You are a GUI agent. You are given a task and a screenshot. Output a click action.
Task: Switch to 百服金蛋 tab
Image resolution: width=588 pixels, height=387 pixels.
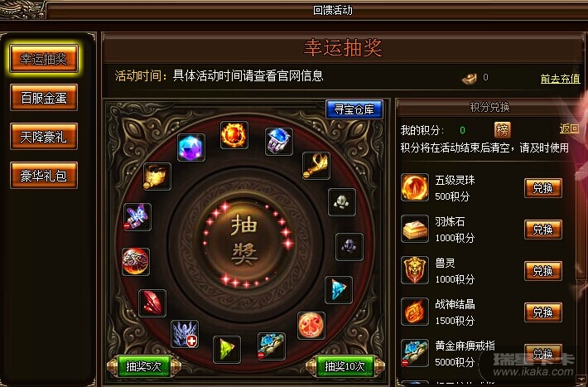[x=44, y=98]
